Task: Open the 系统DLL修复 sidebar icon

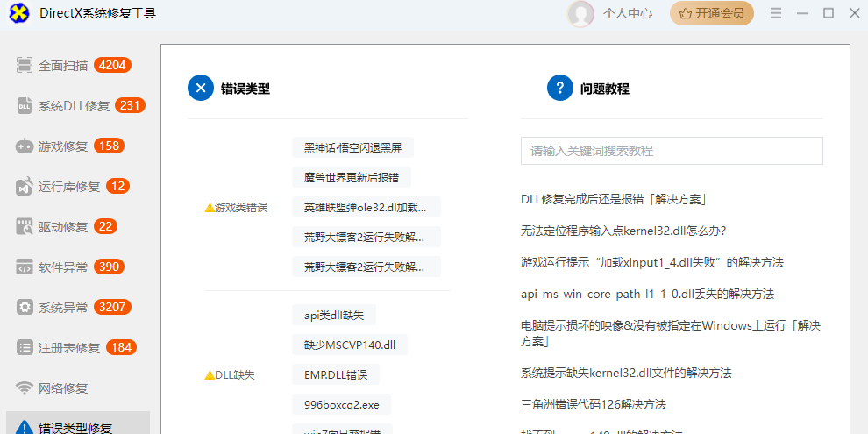Action: 25,105
